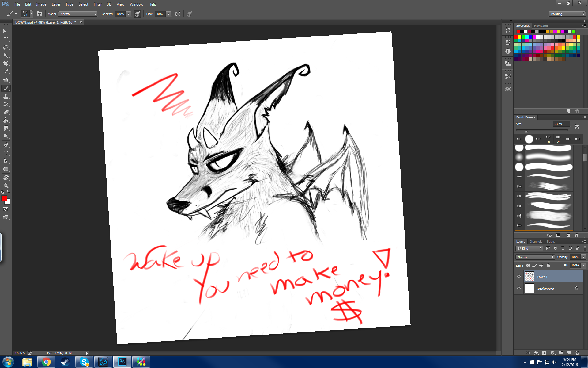Click the red foreground color swatch
Screen dimensions: 588x368
coord(4,198)
